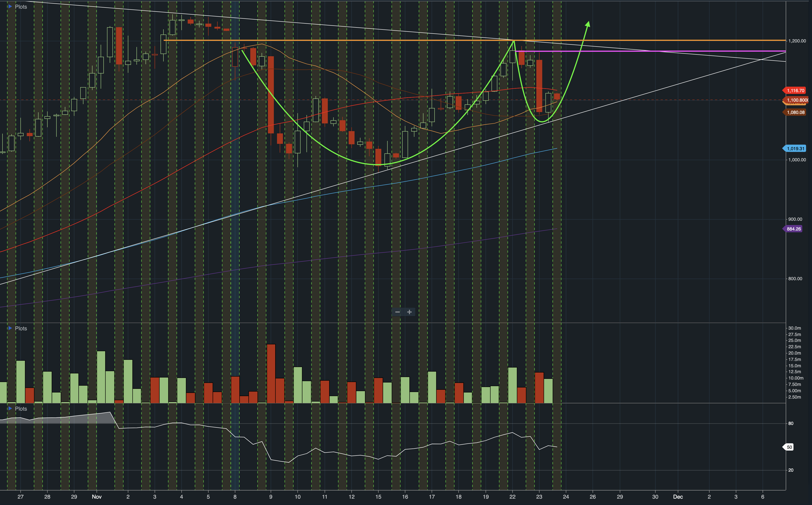The image size is (812, 505).
Task: Click the zoom in plus button
Action: [409, 312]
